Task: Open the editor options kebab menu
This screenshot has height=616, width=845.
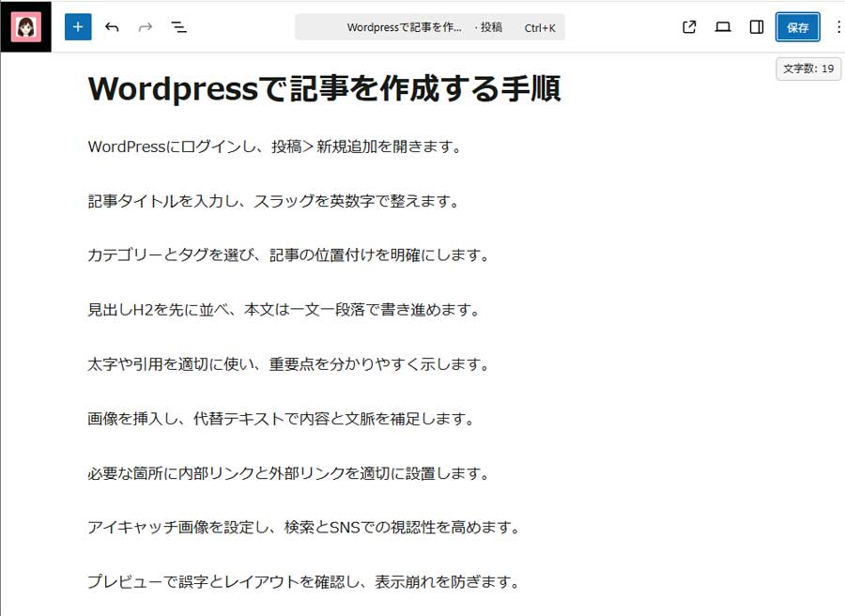Action: point(838,27)
